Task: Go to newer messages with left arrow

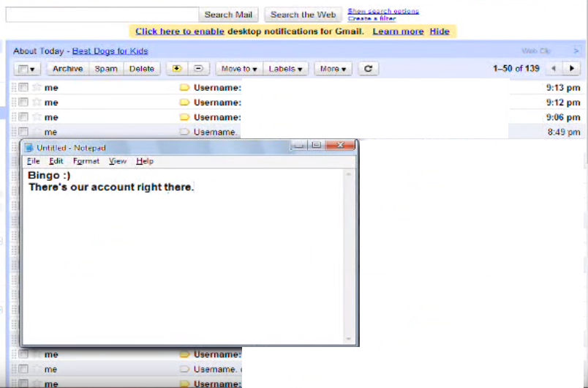Action: (x=554, y=68)
